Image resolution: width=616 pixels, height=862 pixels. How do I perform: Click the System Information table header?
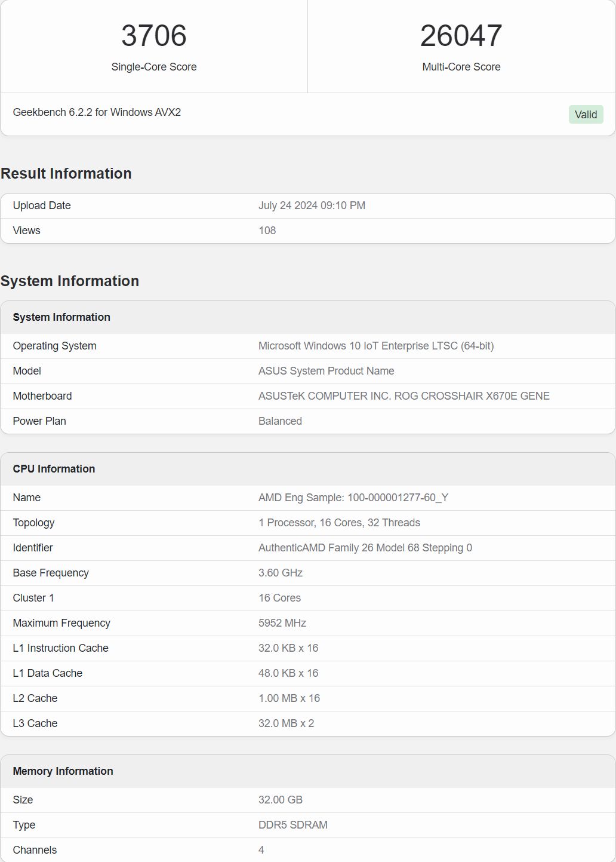point(61,317)
